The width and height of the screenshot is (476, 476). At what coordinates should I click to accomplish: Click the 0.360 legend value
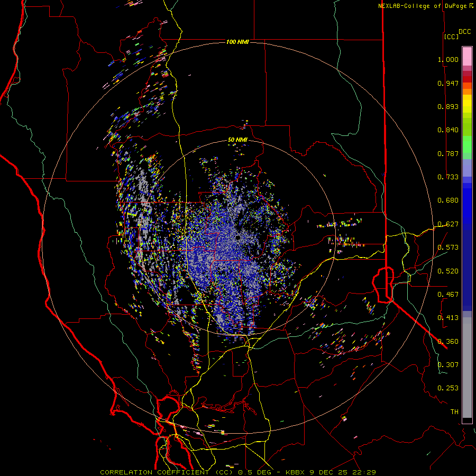[448, 342]
